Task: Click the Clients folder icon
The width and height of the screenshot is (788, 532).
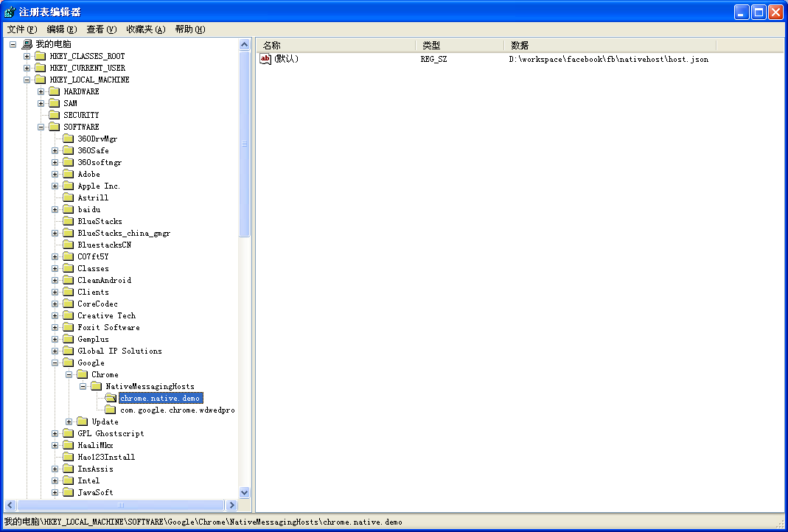Action: point(69,293)
